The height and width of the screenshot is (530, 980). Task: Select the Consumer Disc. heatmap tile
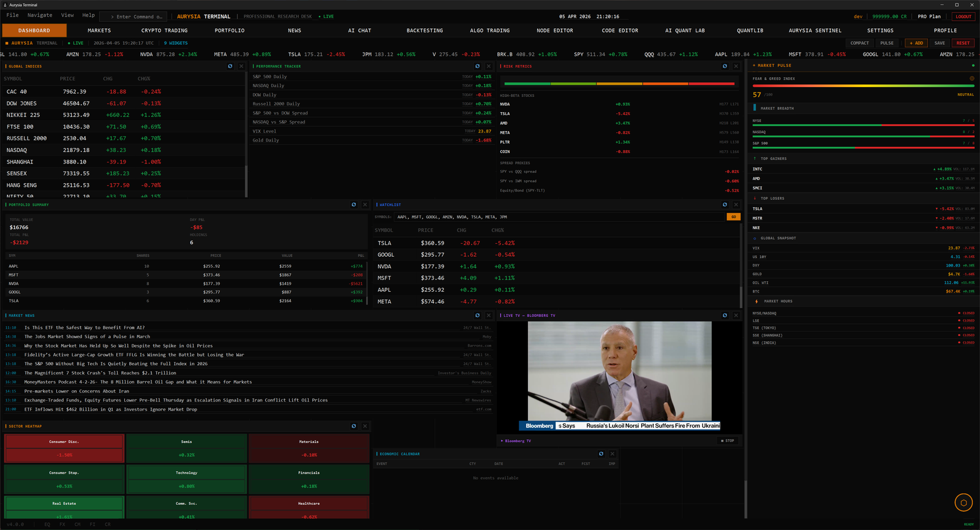point(64,449)
